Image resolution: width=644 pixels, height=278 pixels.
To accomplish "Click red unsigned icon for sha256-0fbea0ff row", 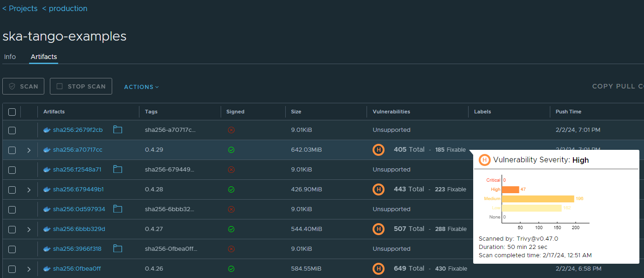I will click(231, 249).
